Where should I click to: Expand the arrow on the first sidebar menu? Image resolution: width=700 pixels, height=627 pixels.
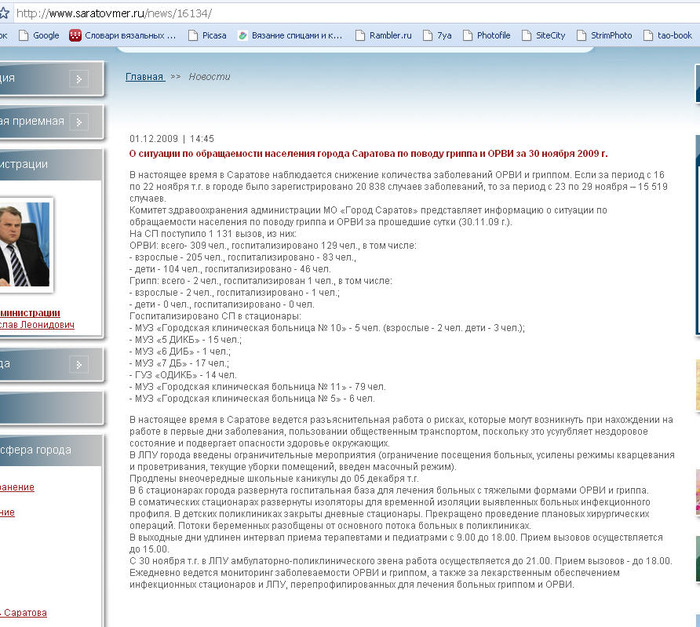pos(79,79)
